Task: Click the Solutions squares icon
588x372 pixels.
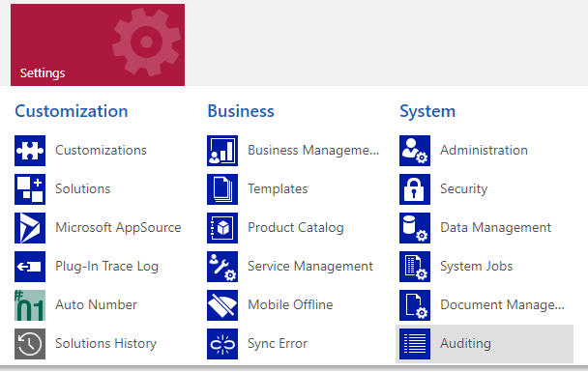Action: [x=30, y=189]
